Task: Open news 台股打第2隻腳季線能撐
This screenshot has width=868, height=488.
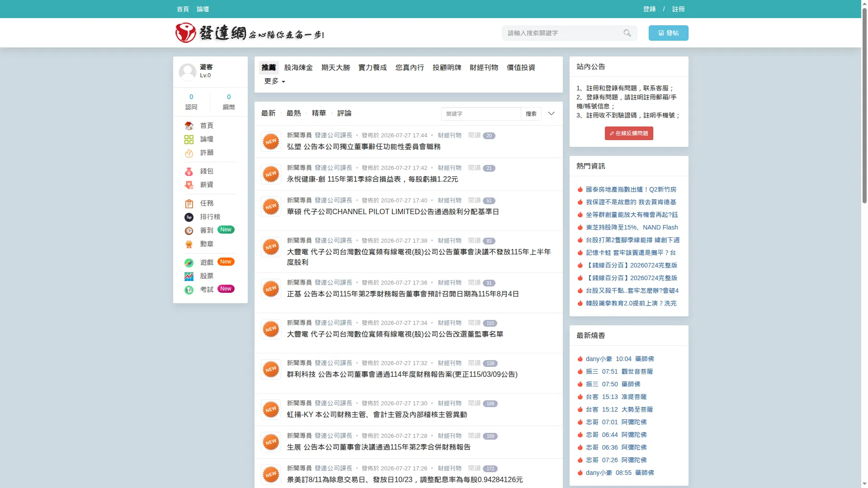Action: [632, 240]
